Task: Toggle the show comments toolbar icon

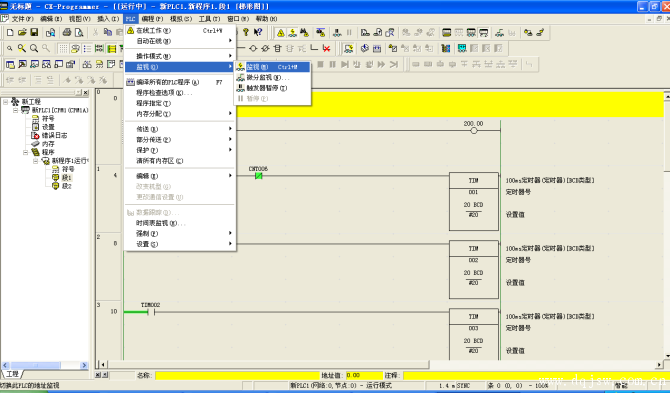Action: (x=75, y=49)
